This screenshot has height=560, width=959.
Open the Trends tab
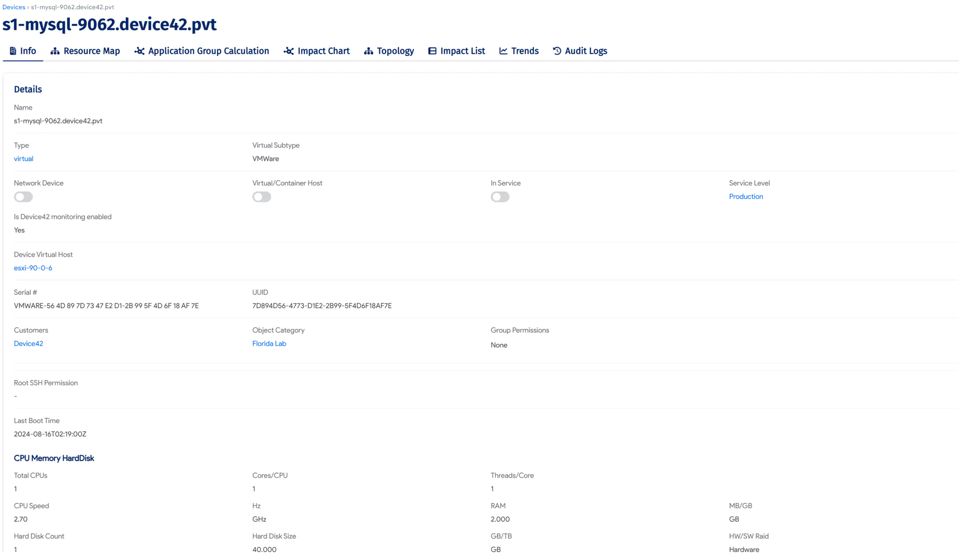coord(519,51)
